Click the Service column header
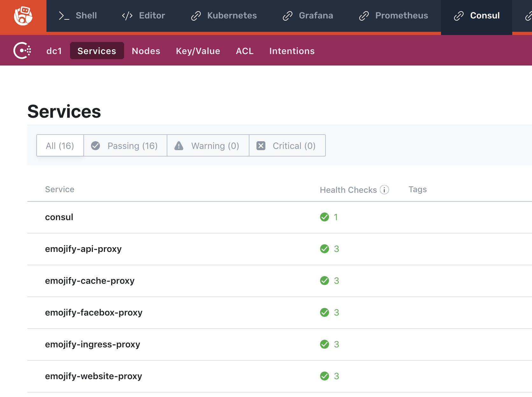 point(60,189)
